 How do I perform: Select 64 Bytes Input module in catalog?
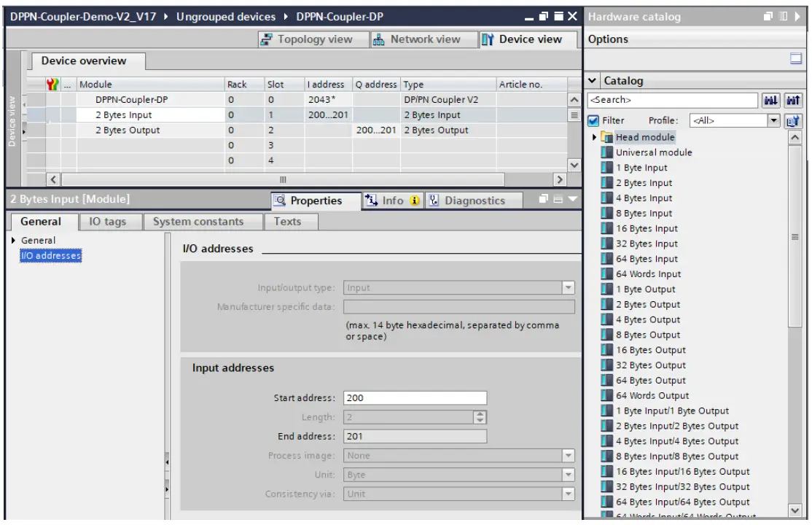point(647,259)
